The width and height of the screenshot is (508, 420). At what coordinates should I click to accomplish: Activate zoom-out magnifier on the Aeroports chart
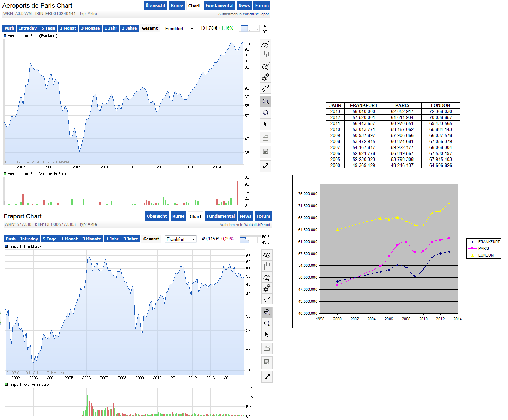[x=265, y=113]
